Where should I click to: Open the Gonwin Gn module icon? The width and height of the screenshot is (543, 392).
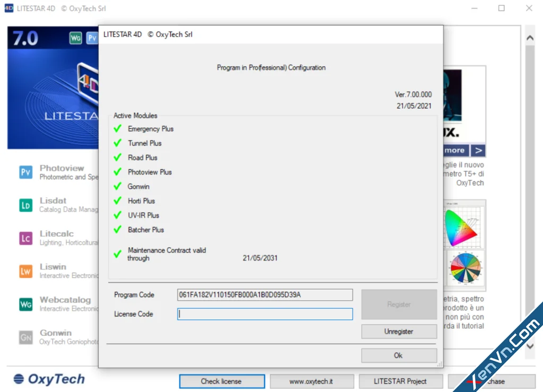(x=25, y=337)
